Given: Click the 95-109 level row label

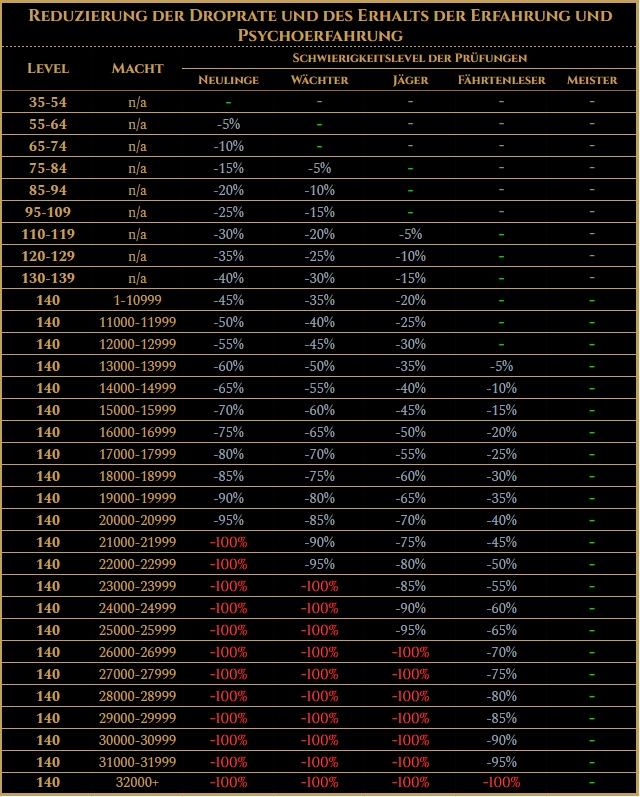Looking at the screenshot, I should 48,212.
